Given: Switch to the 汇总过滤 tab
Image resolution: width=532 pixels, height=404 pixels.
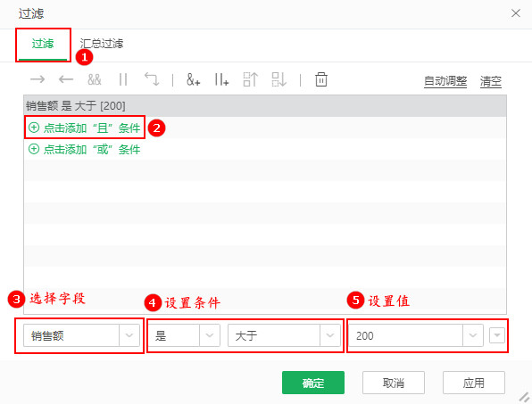Looking at the screenshot, I should (102, 44).
